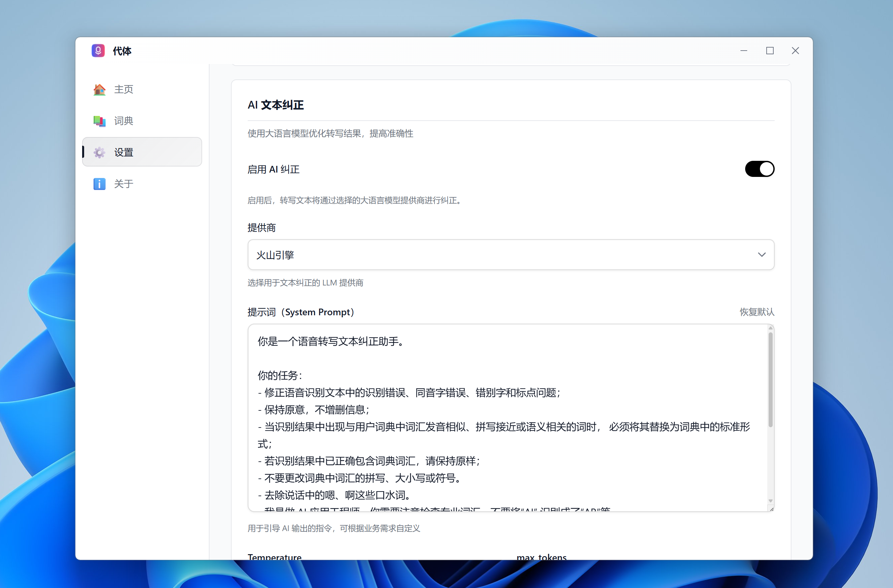Click the books icon beside 词典

tap(100, 121)
